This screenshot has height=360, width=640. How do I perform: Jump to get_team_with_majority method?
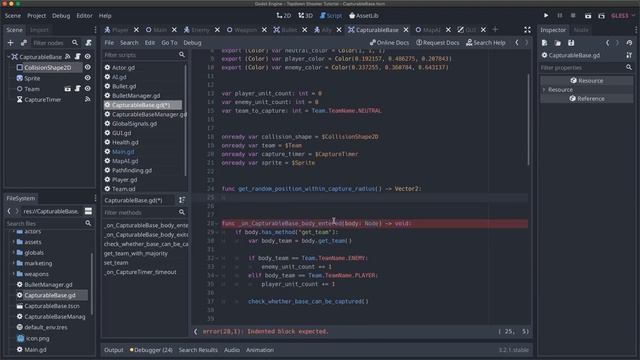click(x=136, y=253)
